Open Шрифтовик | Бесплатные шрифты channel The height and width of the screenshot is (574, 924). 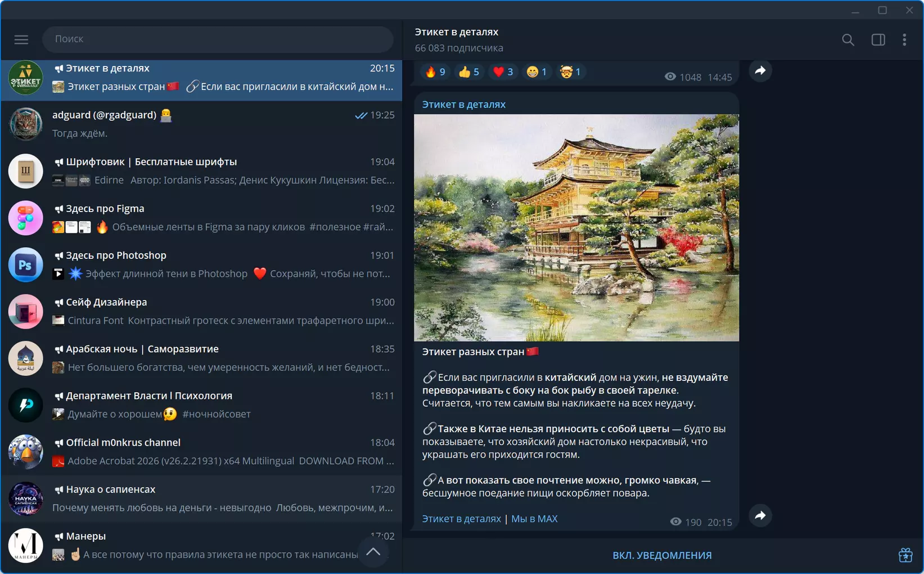tap(201, 171)
